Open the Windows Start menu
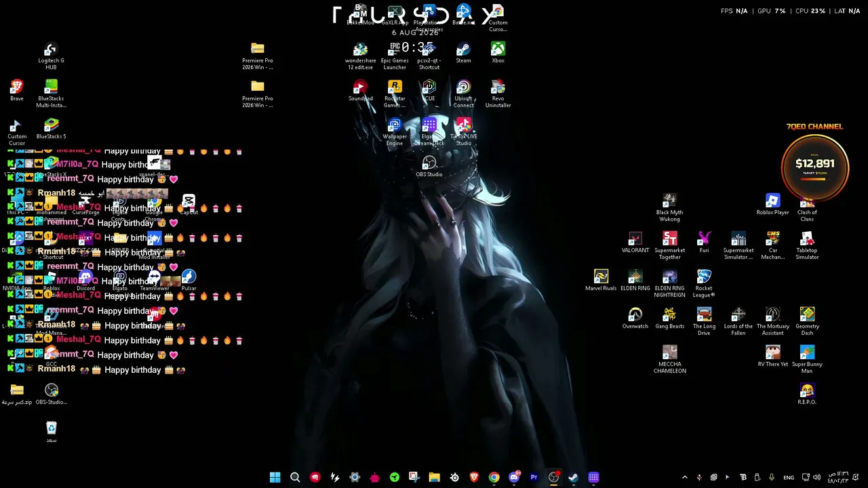This screenshot has height=488, width=868. [275, 477]
